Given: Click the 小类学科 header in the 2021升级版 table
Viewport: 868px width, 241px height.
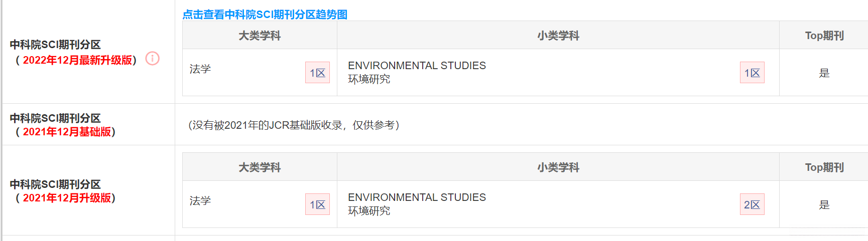Looking at the screenshot, I should pos(558,167).
